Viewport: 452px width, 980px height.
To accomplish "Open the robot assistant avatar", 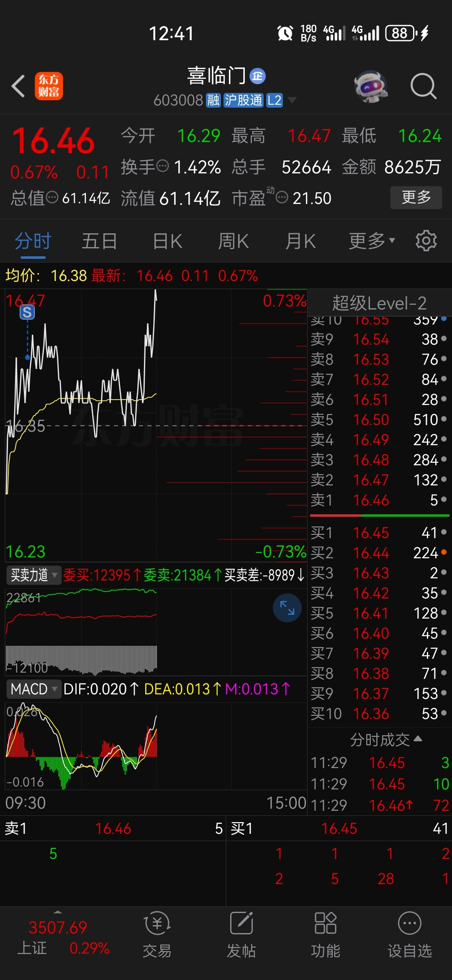I will (371, 86).
